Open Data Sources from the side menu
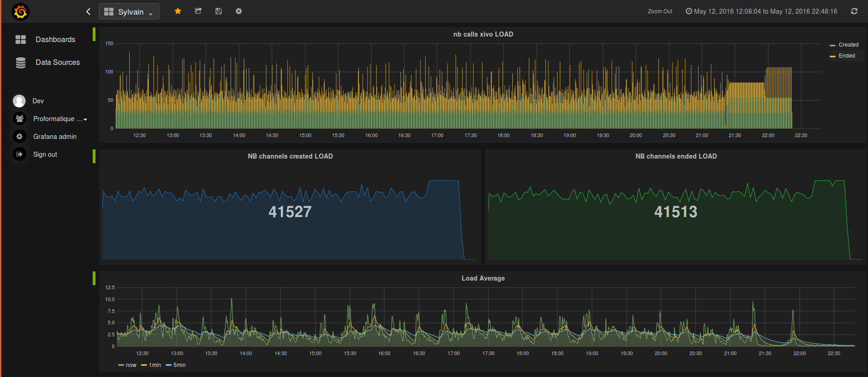This screenshot has width=868, height=377. point(58,62)
